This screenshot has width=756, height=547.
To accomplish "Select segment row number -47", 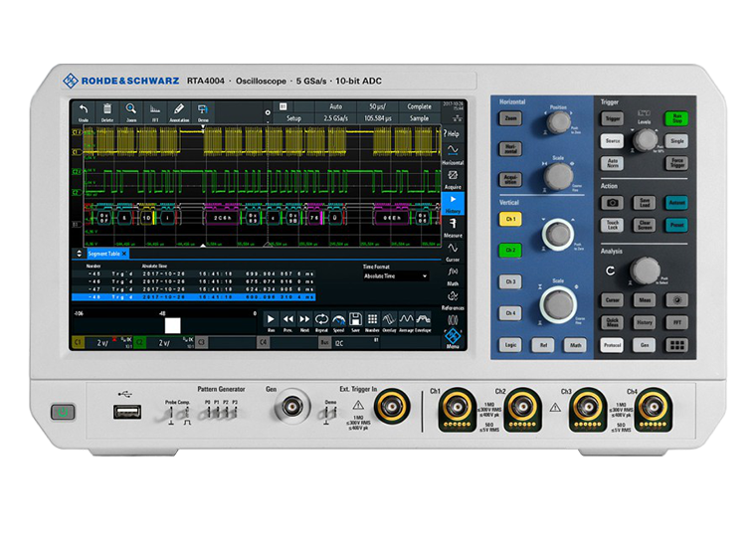I will click(x=194, y=289).
